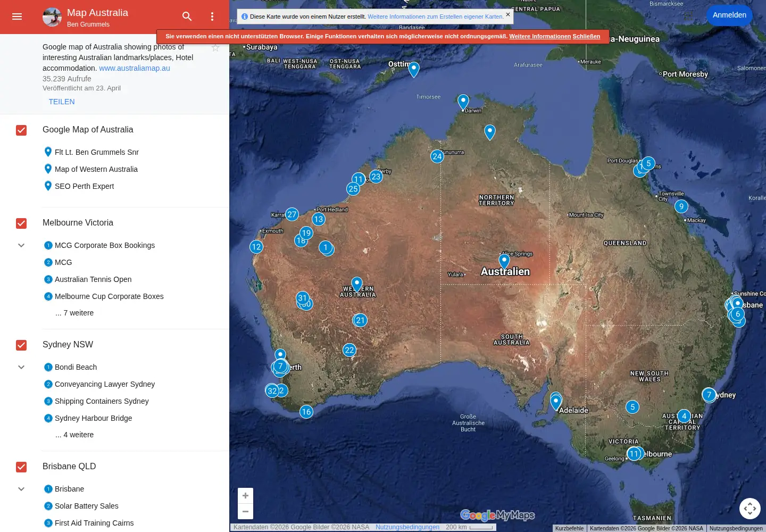The image size is (766, 532).
Task: Click Weitere Informationen in browser warning
Action: 540,37
